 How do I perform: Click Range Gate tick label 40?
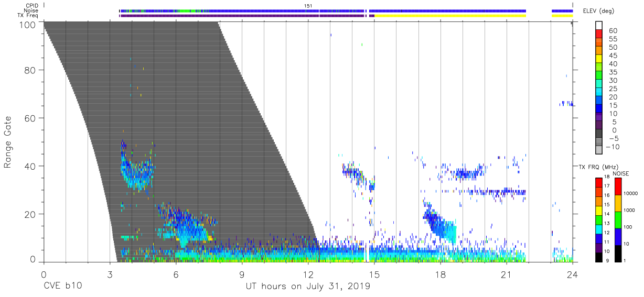pyautogui.click(x=31, y=166)
